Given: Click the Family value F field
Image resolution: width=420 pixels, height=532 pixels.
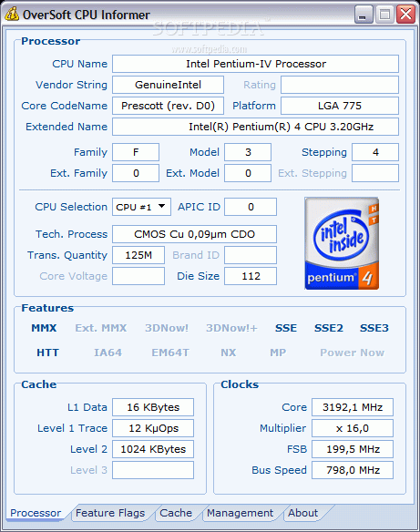Looking at the screenshot, I should [136, 152].
